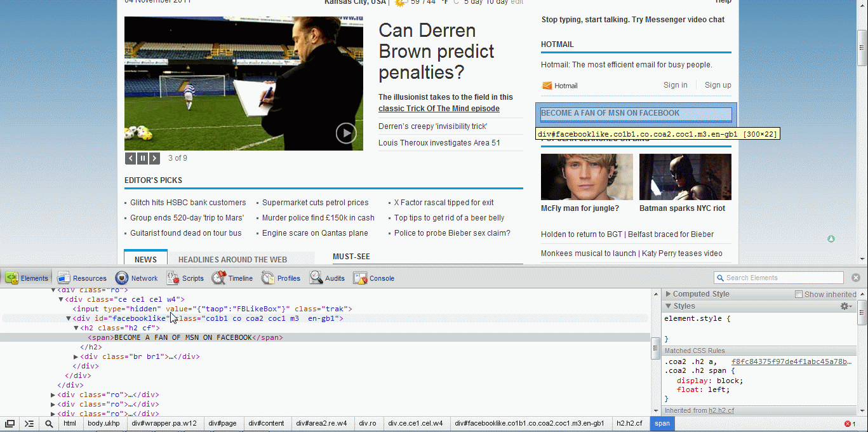The width and height of the screenshot is (868, 432).
Task: Collapse the facebooklike div node
Action: point(69,318)
